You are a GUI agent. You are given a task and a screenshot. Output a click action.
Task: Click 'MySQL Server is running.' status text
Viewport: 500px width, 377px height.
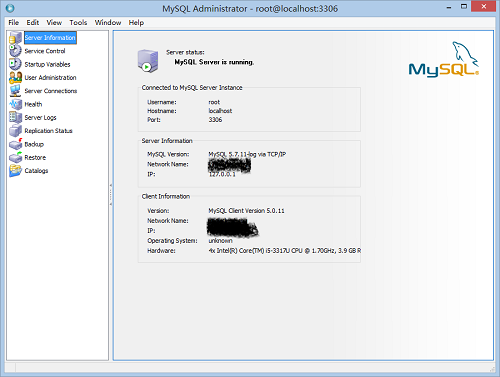(x=214, y=62)
